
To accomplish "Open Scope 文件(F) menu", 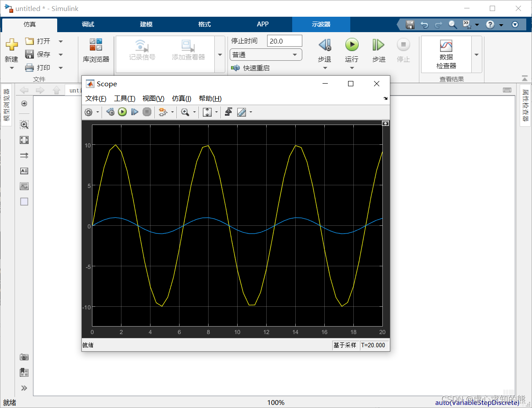I will pos(95,99).
